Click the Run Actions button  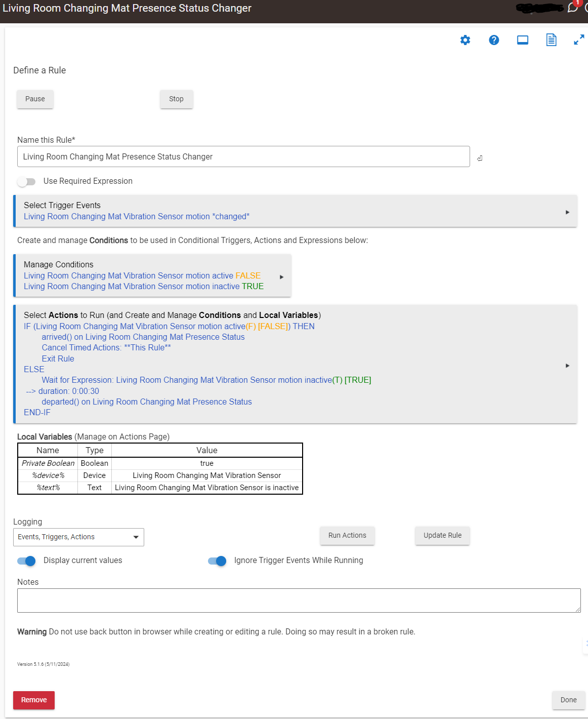347,536
